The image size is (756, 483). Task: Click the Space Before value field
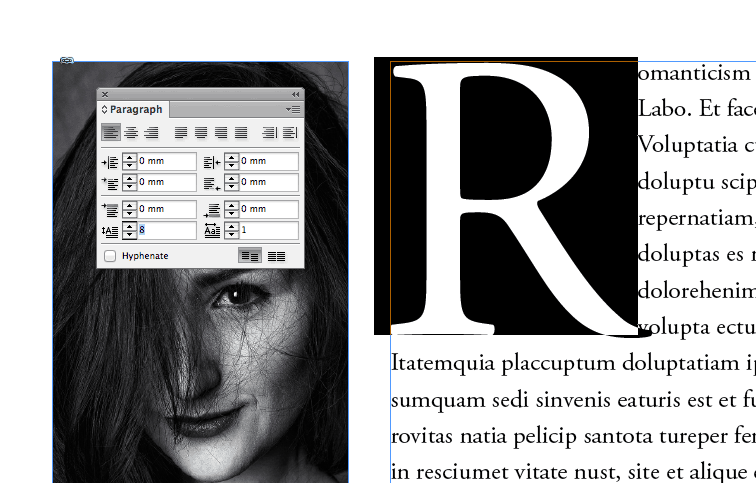(x=167, y=210)
